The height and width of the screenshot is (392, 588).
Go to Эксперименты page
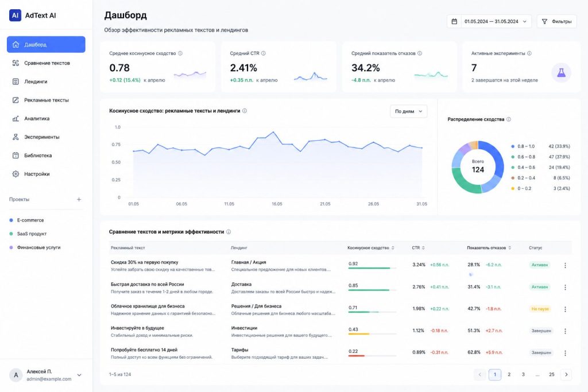(46, 137)
